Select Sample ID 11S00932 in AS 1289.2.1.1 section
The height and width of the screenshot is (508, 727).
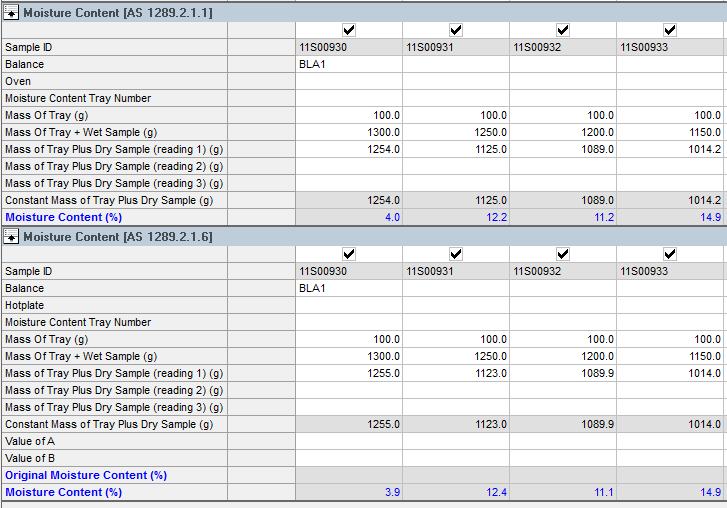point(563,47)
